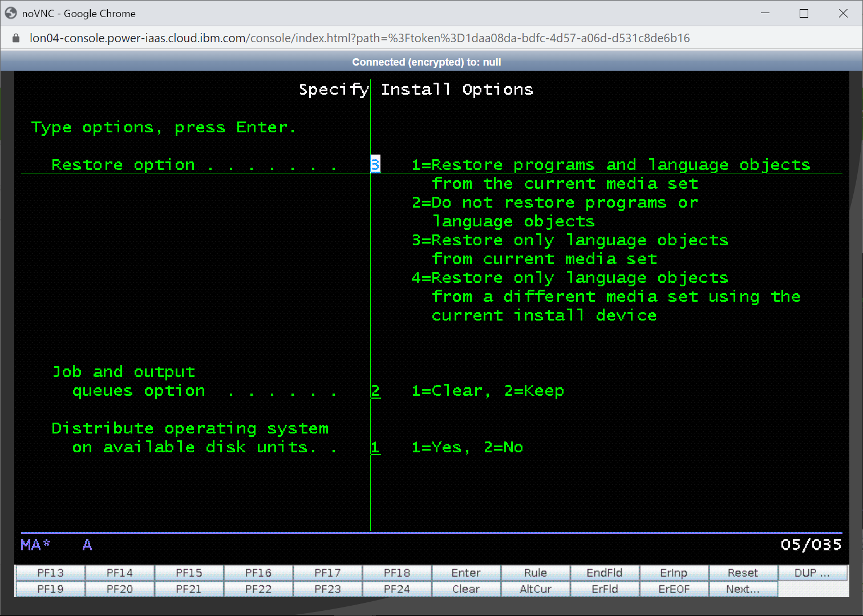Click the '1=Clear, 2=Keep' text
This screenshot has height=616, width=863.
tap(488, 391)
